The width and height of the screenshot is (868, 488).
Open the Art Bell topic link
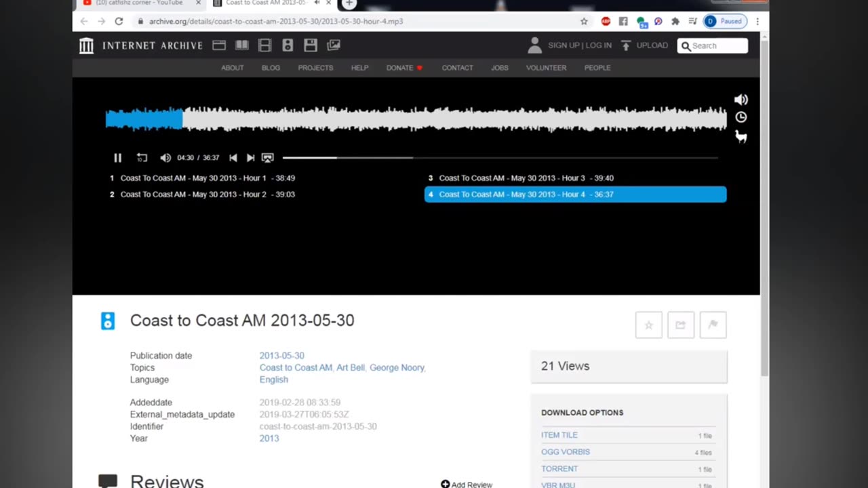(x=351, y=367)
